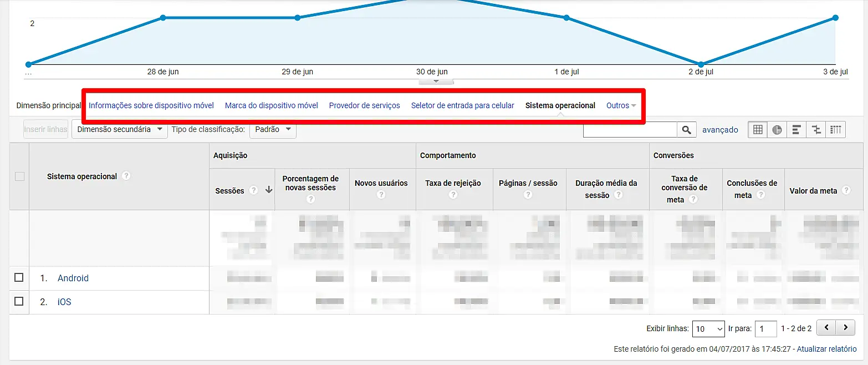Sort by Taxa de rejeição column header
The image size is (868, 365).
click(453, 183)
